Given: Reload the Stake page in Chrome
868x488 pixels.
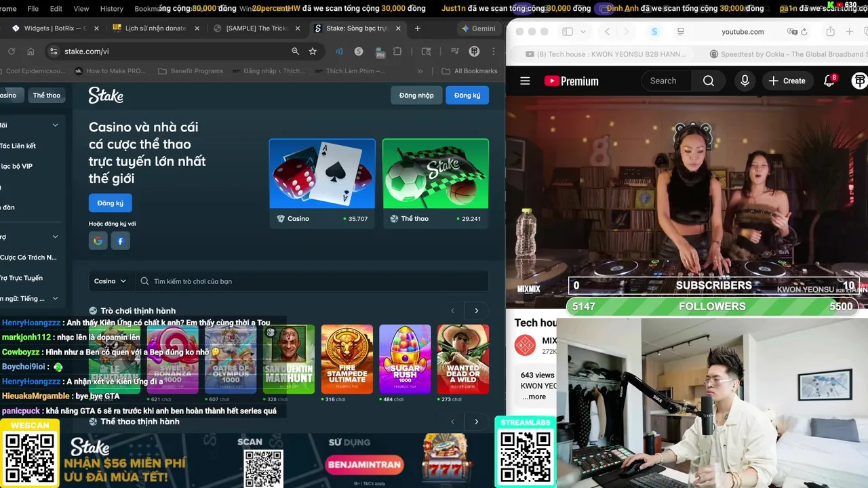Looking at the screenshot, I should tap(12, 52).
